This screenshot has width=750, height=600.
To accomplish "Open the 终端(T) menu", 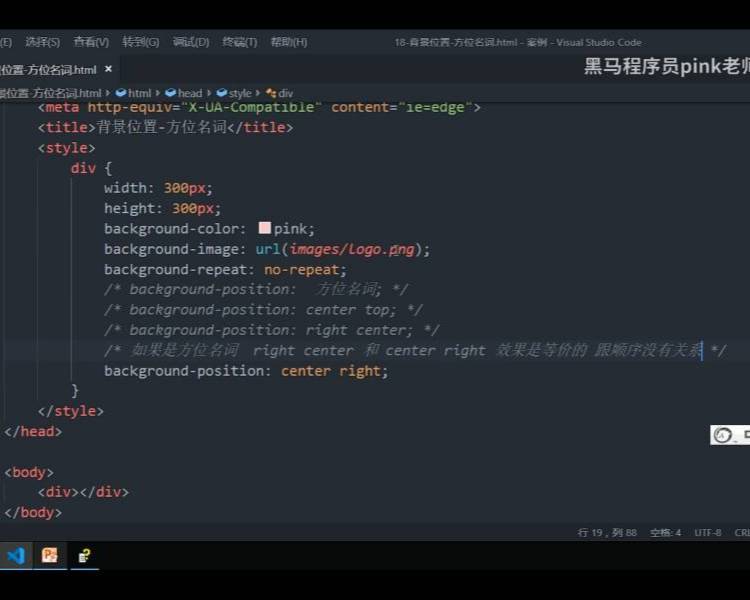I will coord(239,42).
